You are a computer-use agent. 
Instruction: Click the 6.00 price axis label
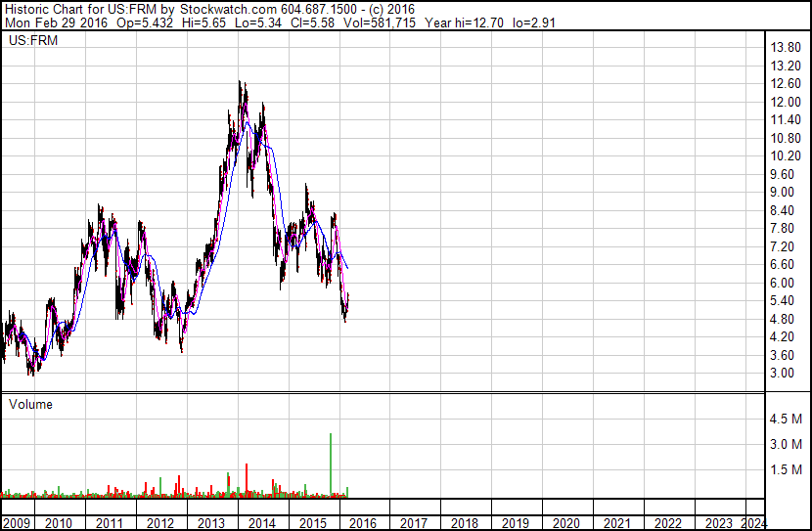(x=782, y=283)
